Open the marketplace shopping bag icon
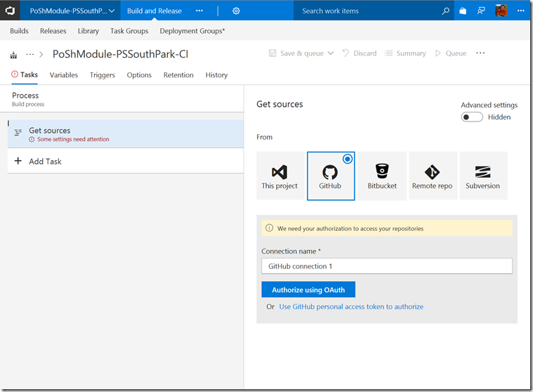533x392 pixels. (x=463, y=11)
